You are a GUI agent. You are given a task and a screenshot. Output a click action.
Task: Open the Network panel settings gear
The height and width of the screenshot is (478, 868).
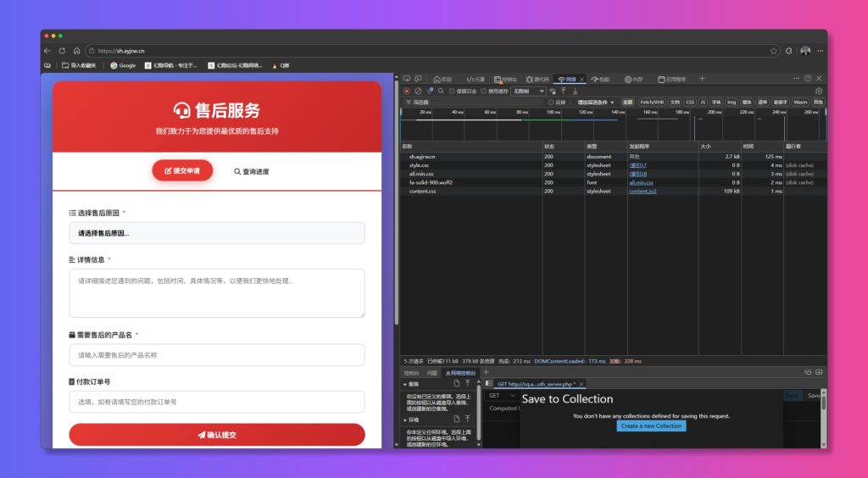(x=819, y=91)
